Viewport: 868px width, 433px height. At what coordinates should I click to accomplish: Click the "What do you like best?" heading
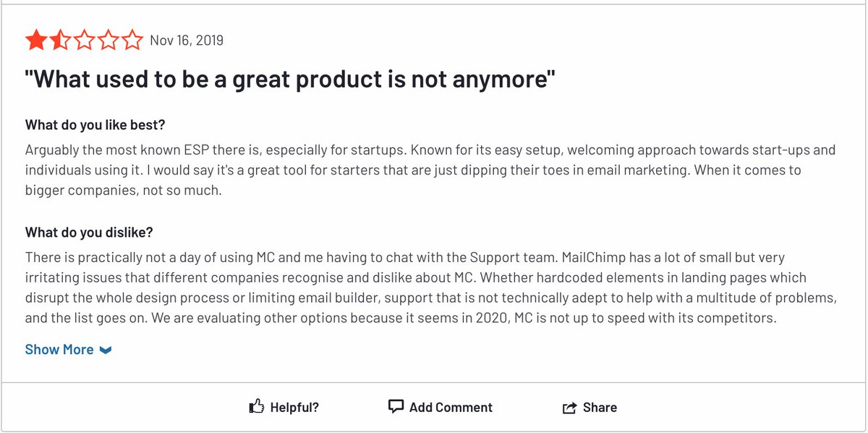coord(95,125)
